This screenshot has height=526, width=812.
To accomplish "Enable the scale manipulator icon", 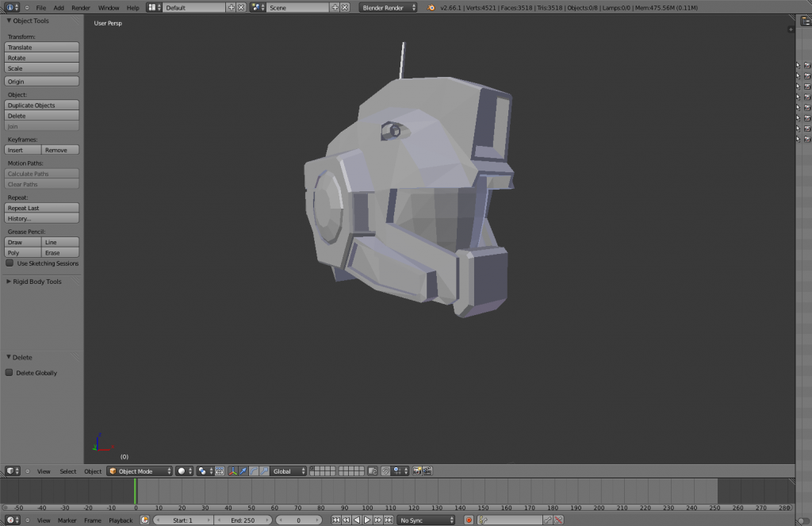I will [x=264, y=471].
